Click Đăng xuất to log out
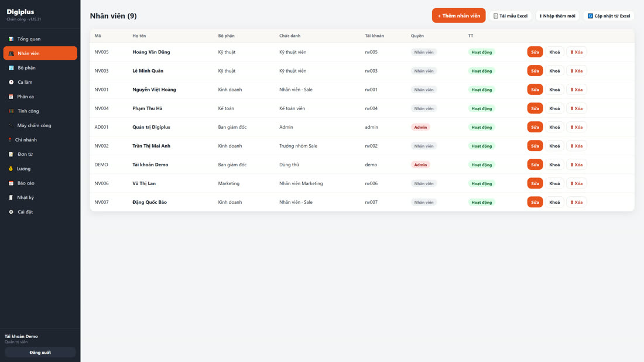Image resolution: width=644 pixels, height=362 pixels. (x=40, y=352)
